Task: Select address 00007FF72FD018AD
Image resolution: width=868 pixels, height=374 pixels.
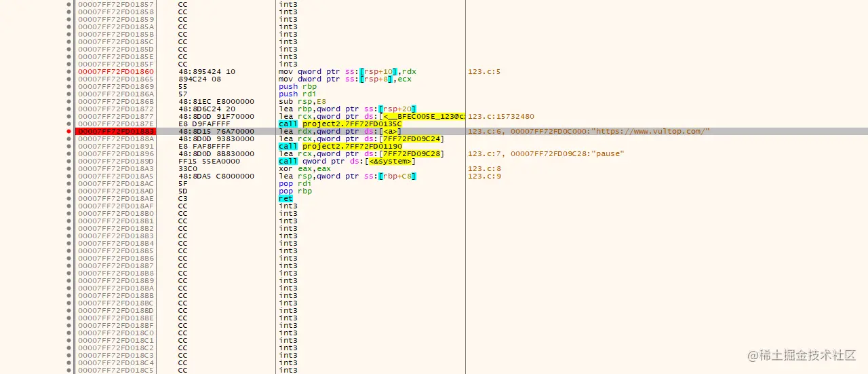Action: (x=116, y=191)
